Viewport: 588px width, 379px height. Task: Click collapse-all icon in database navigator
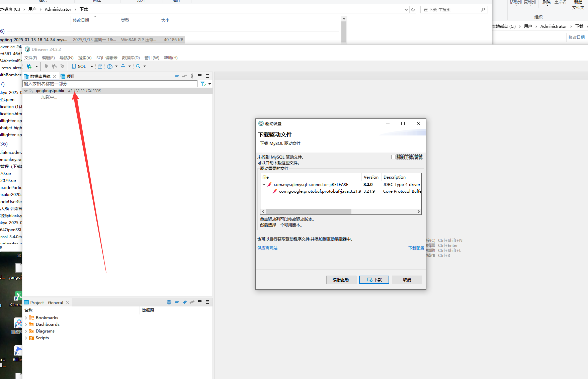click(177, 76)
